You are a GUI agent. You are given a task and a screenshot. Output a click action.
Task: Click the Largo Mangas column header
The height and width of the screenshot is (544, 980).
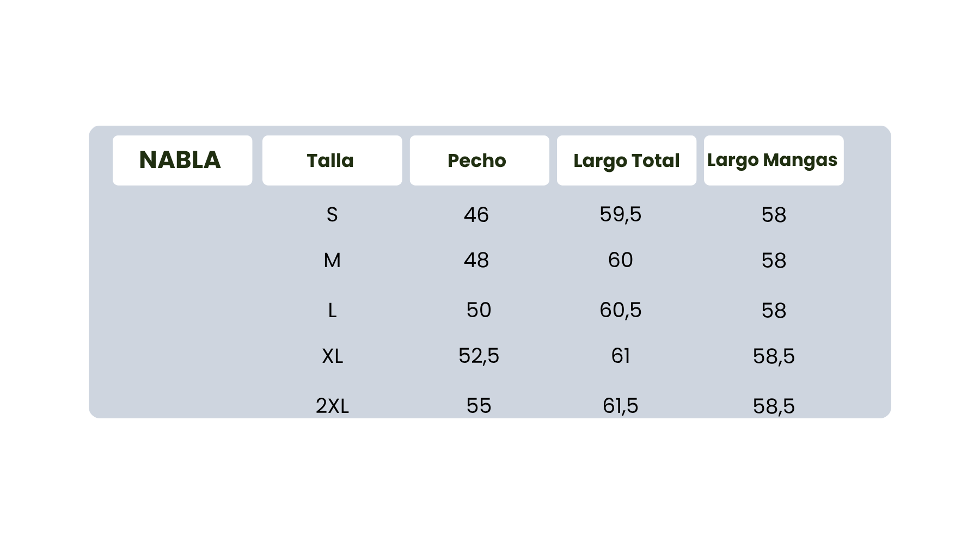tap(773, 160)
